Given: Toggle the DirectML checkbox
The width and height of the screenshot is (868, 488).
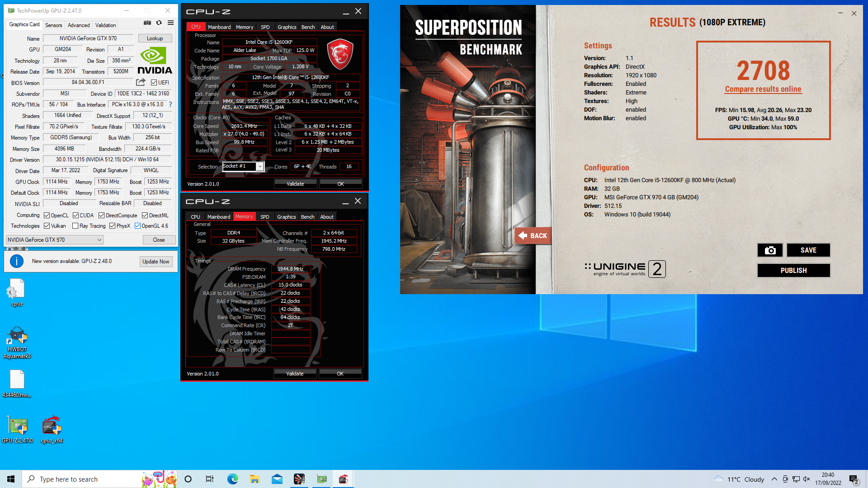Looking at the screenshot, I should (145, 216).
